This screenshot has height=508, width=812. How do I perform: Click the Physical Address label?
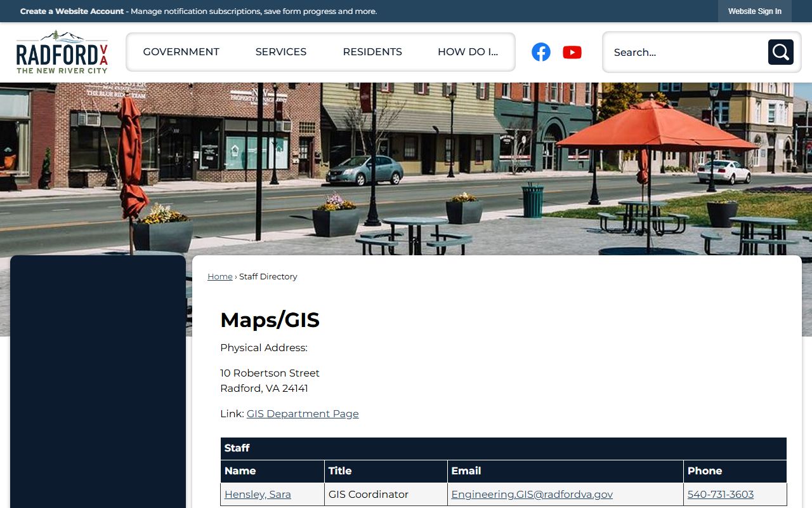pyautogui.click(x=264, y=348)
